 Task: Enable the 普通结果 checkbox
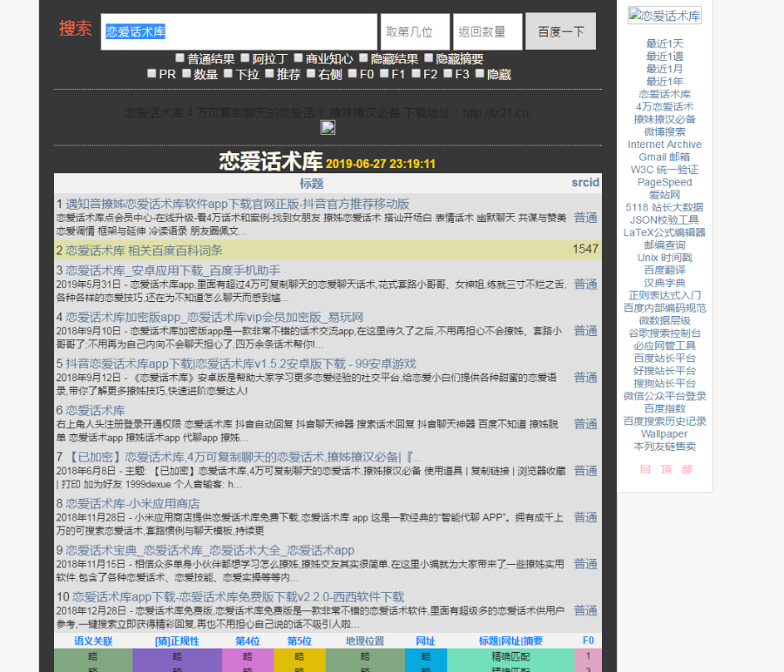tap(179, 57)
